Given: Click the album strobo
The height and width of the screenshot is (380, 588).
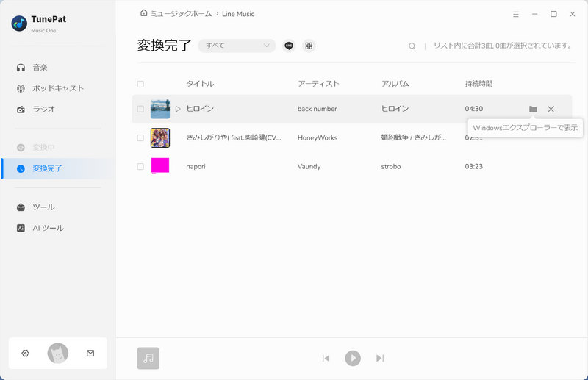Looking at the screenshot, I should [x=391, y=167].
